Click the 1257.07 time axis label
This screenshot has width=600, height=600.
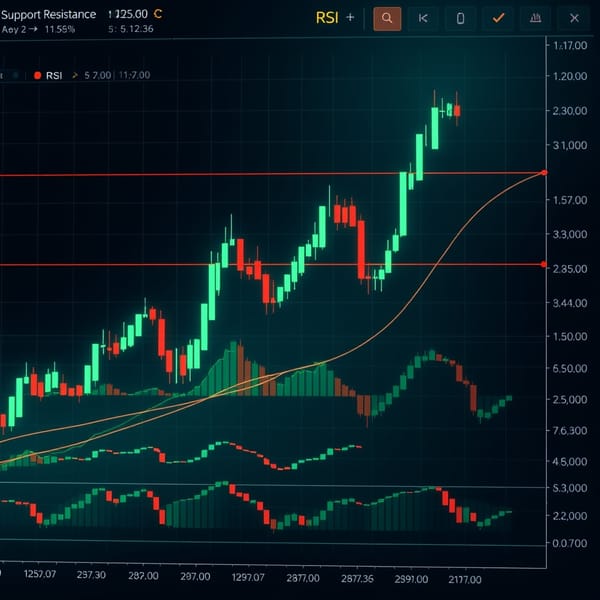point(40,574)
